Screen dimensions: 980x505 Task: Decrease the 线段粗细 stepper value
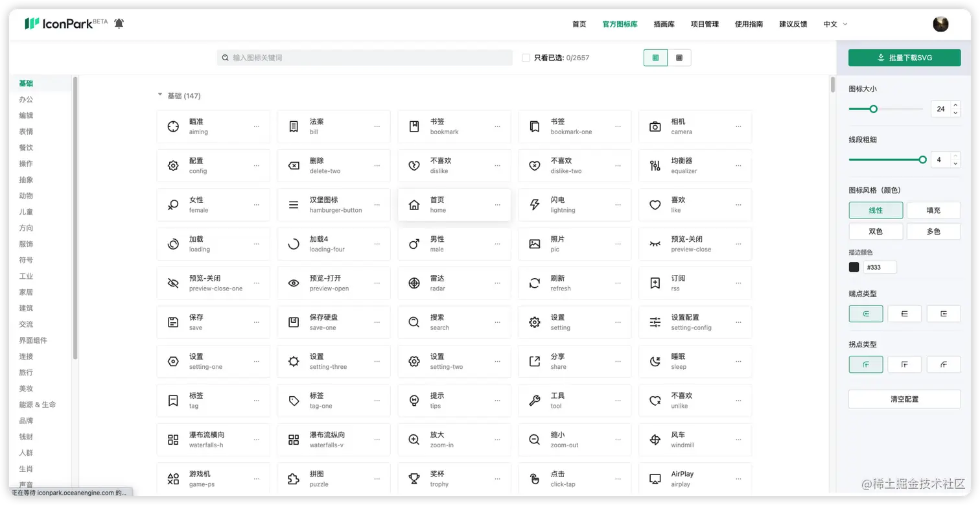point(955,163)
